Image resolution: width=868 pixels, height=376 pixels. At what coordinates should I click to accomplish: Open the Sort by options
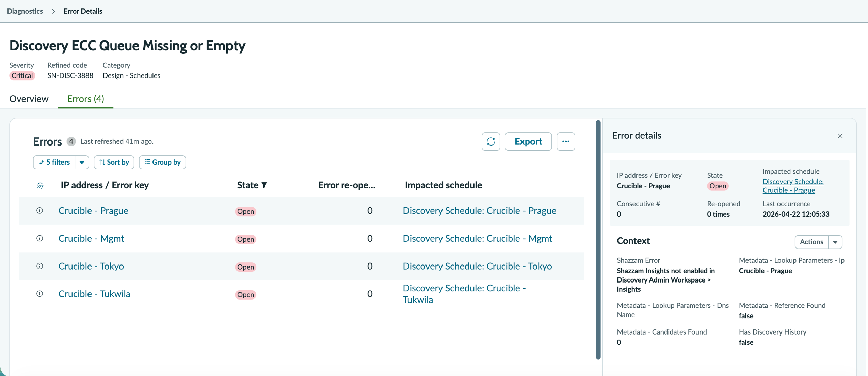tap(114, 162)
